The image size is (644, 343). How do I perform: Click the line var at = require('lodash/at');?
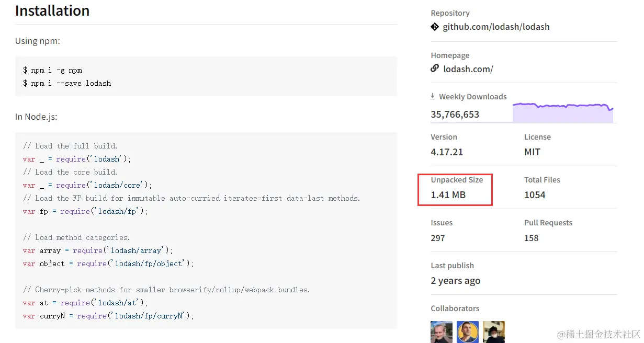85,303
